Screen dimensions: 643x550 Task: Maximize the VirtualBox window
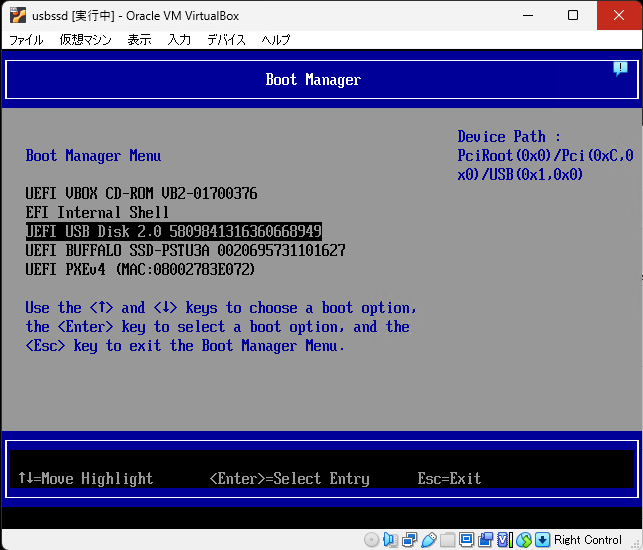[573, 16]
